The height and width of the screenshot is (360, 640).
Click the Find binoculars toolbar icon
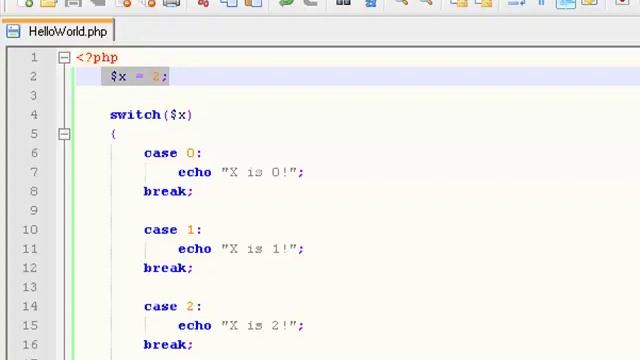[x=343, y=3]
